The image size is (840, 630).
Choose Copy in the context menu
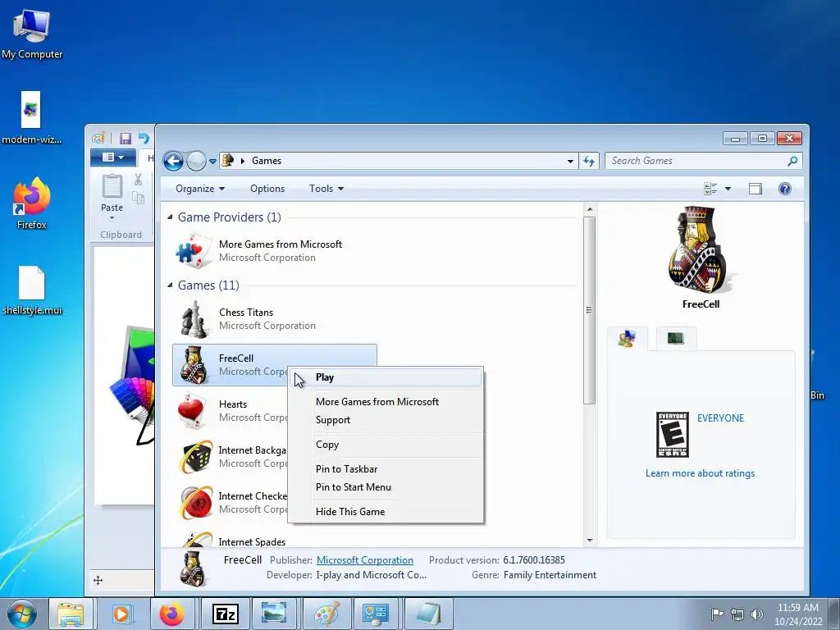click(386, 445)
